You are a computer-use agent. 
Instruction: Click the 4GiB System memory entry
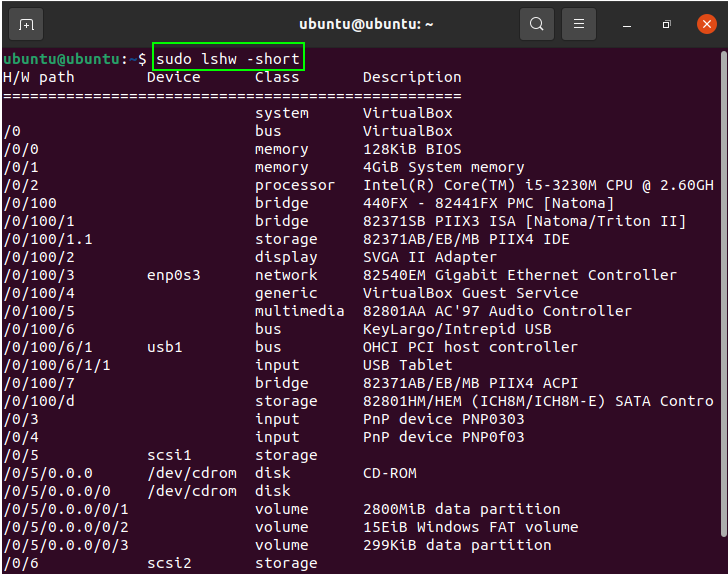tap(443, 167)
